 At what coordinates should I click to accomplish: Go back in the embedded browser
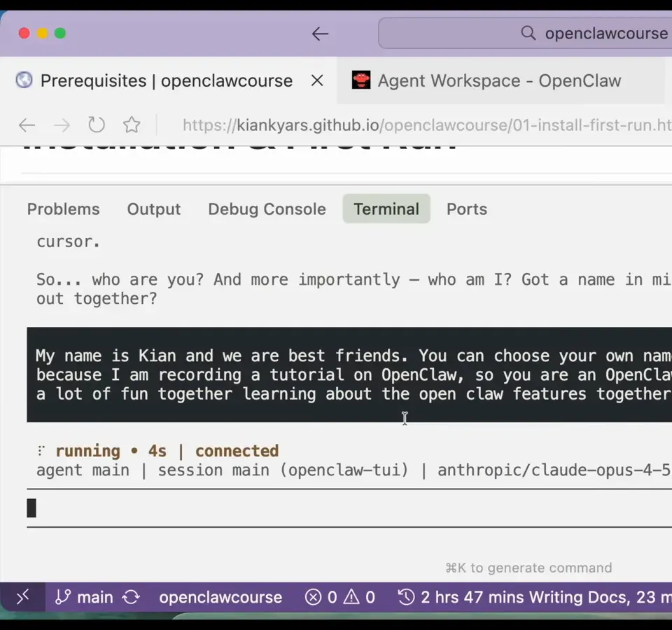click(27, 125)
